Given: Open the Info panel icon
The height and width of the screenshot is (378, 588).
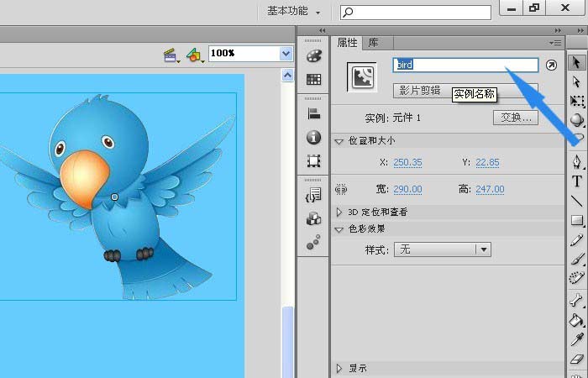Looking at the screenshot, I should pyautogui.click(x=313, y=137).
